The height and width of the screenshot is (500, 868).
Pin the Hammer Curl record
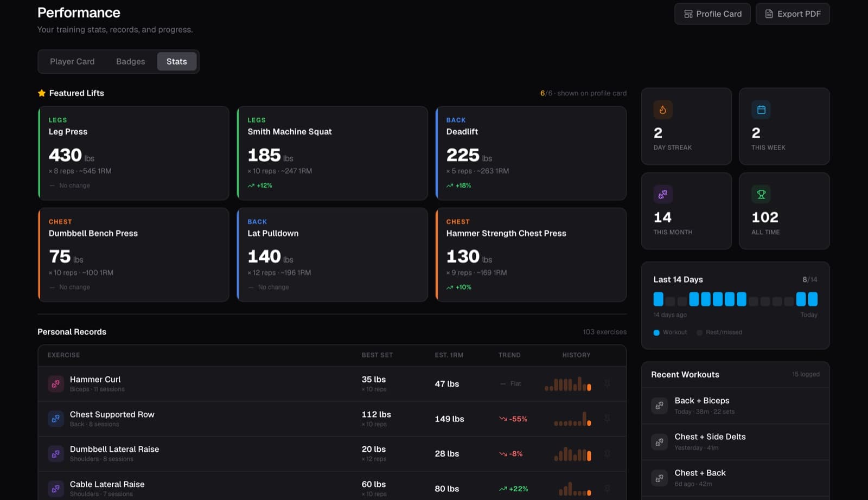click(x=608, y=384)
